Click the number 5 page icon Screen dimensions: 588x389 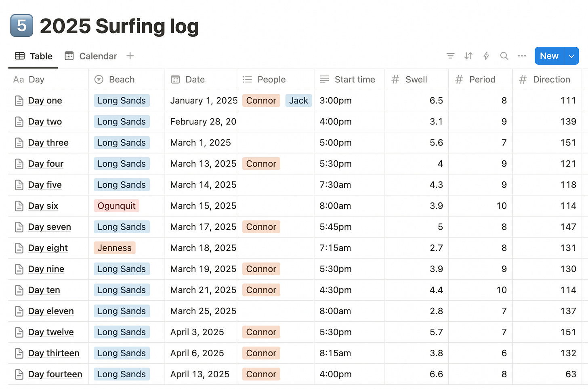22,26
